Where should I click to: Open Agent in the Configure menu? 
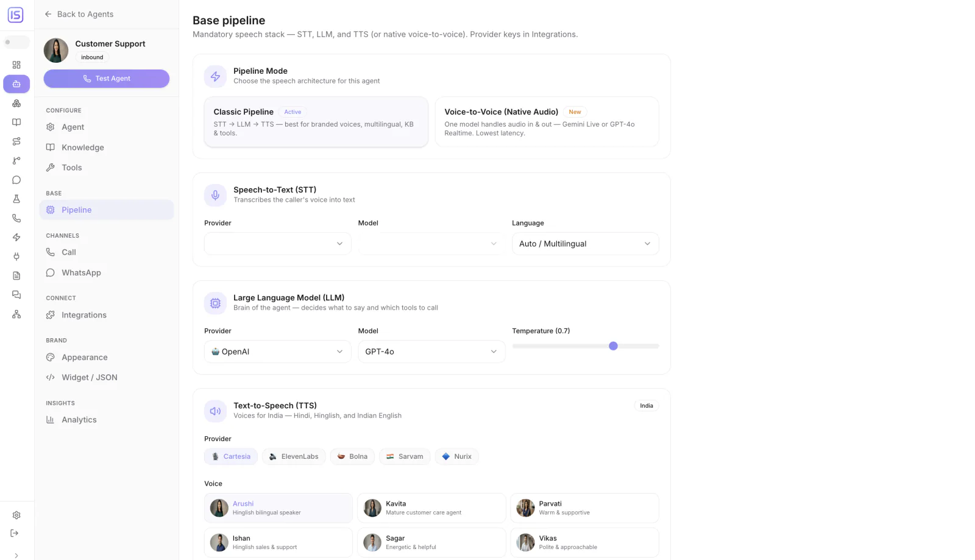[107, 127]
